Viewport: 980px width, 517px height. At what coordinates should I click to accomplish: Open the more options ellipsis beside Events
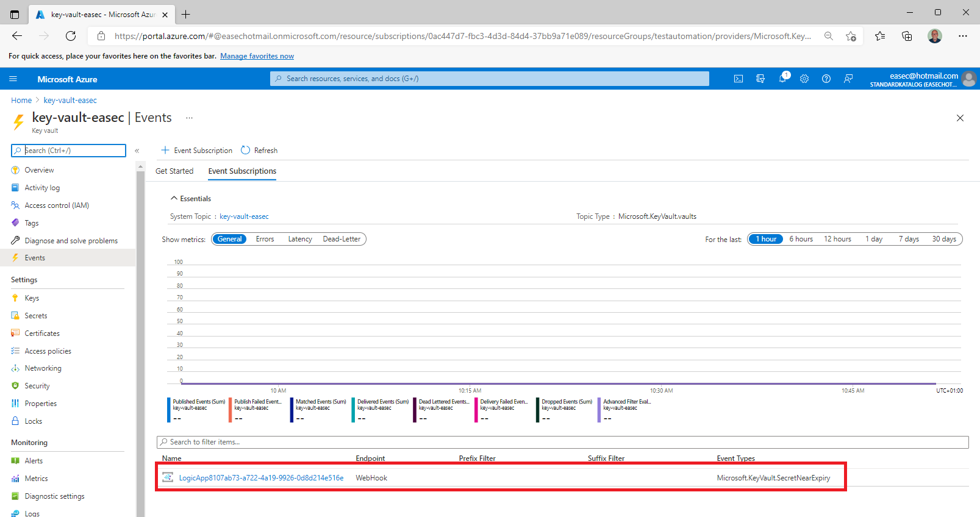(x=189, y=118)
